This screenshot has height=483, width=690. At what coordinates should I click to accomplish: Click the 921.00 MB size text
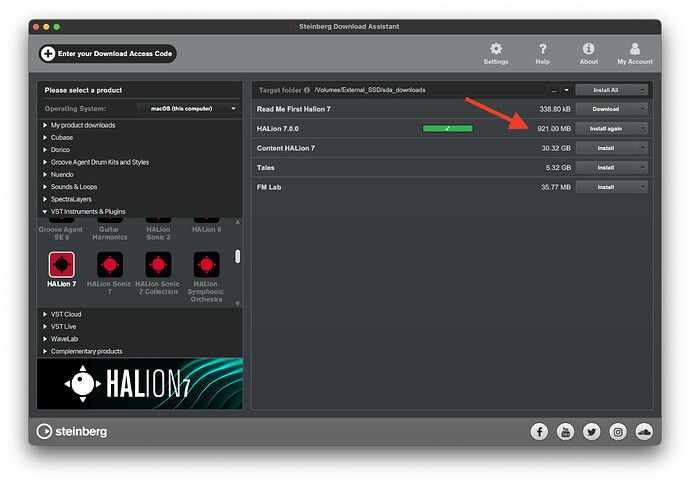point(554,128)
